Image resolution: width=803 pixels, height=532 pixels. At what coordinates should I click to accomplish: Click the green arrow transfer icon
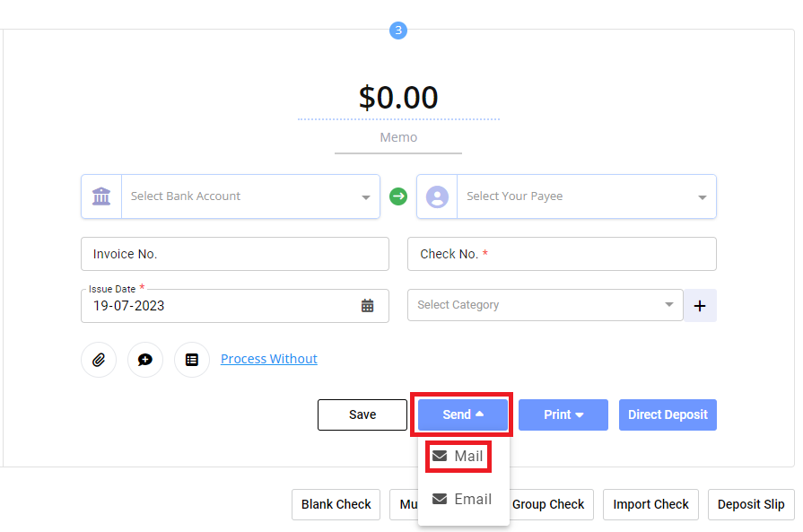coord(398,196)
